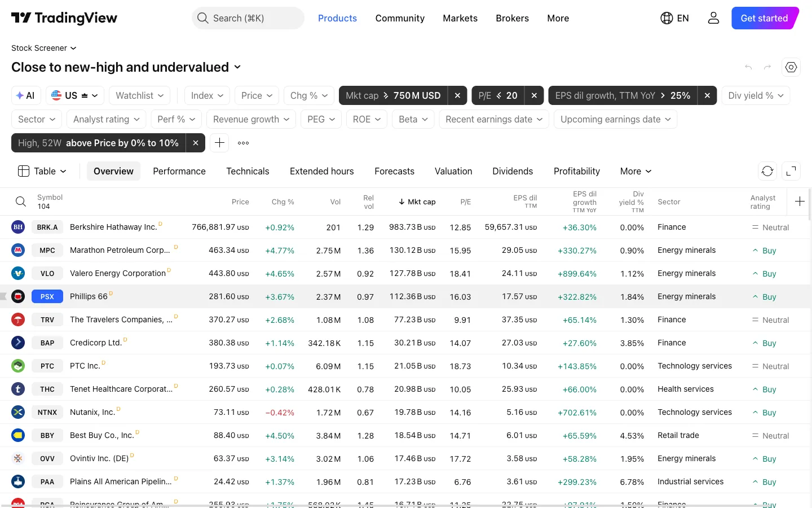Switch to the Technicals tab
The height and width of the screenshot is (508, 812).
(248, 171)
